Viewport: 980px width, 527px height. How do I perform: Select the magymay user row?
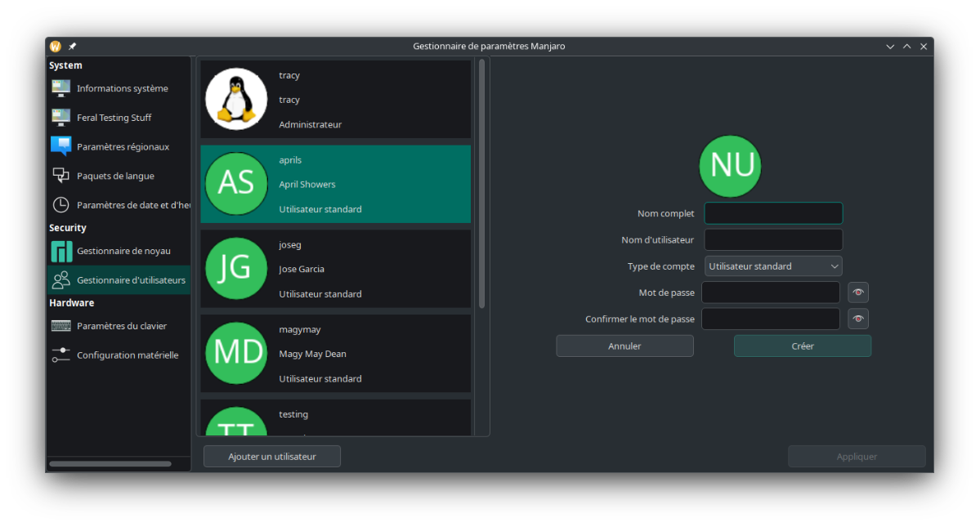(x=336, y=354)
